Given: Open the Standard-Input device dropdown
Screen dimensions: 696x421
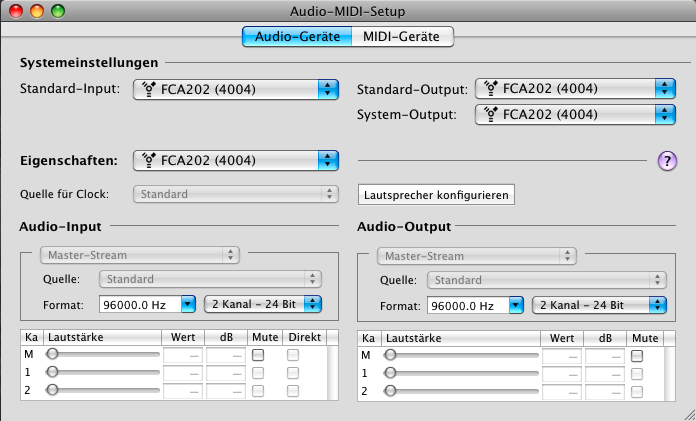Looking at the screenshot, I should click(236, 89).
